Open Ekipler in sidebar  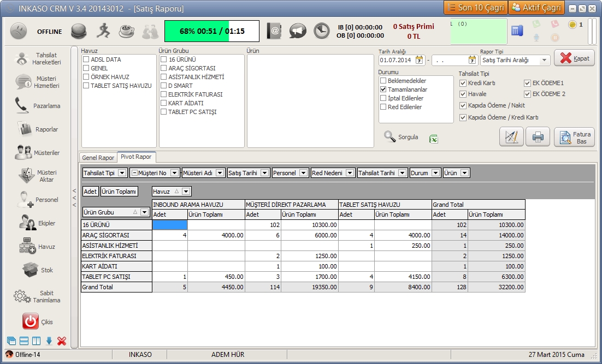pos(38,223)
